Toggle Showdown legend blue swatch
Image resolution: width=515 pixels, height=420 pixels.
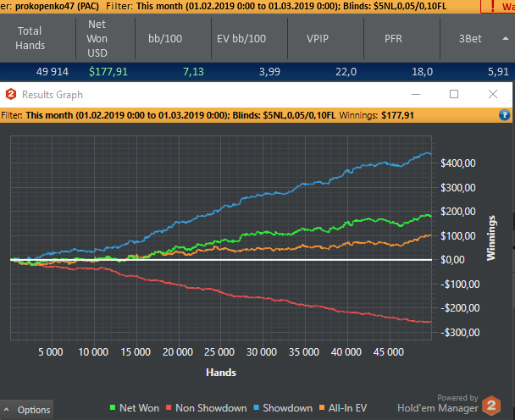(256, 408)
